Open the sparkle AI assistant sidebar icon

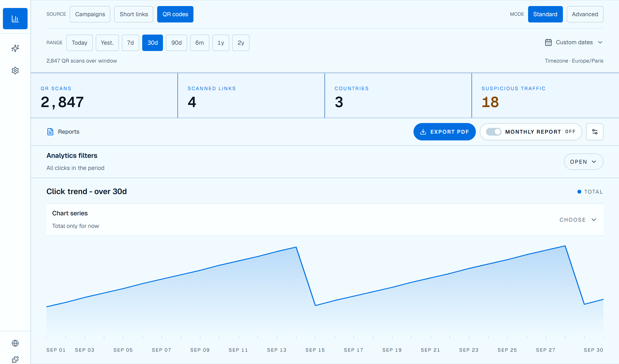point(15,48)
